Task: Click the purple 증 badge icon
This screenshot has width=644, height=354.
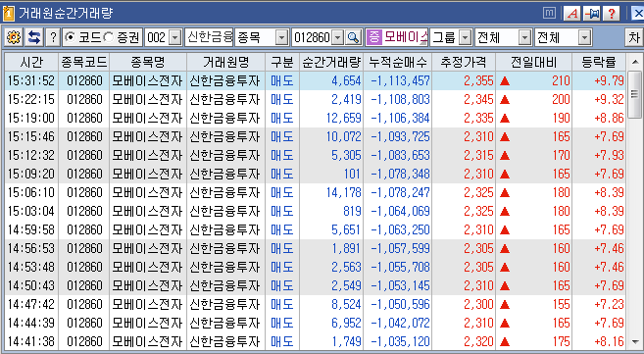Action: pos(373,38)
